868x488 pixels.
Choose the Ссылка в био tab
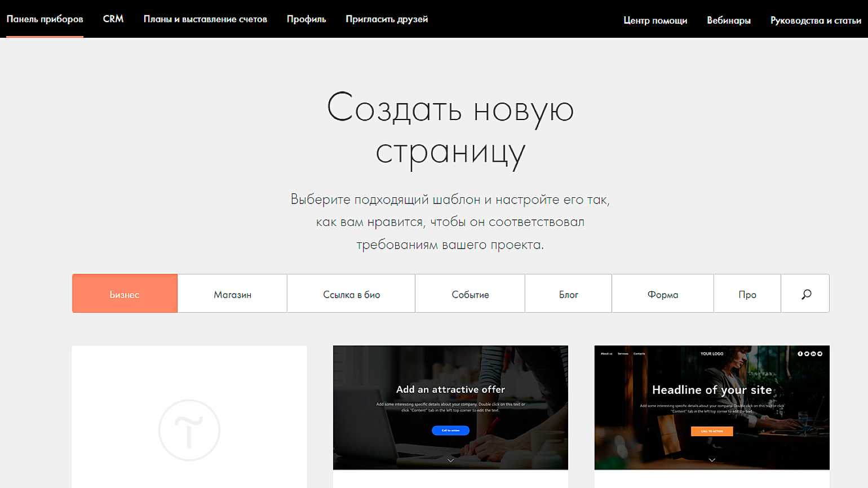[x=351, y=294]
